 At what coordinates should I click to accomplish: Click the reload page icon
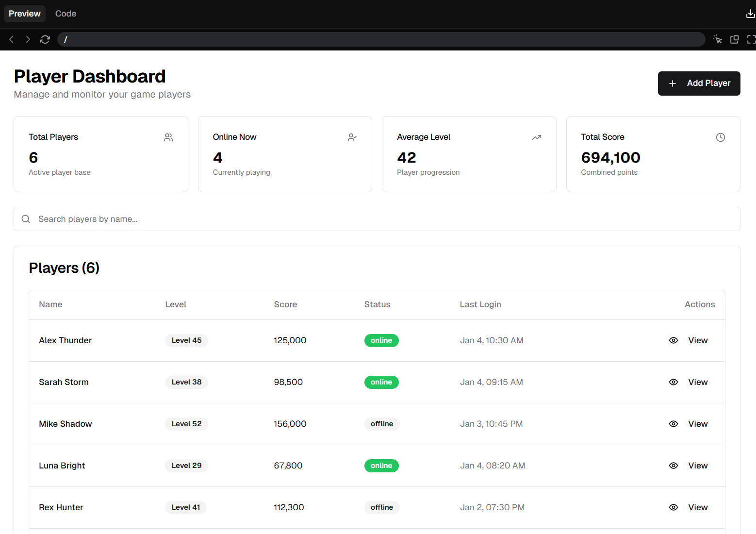click(45, 39)
